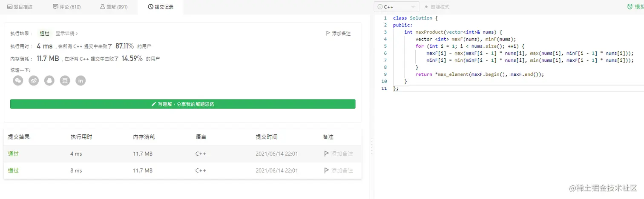Click flag icon in the 4 ms row
The image size is (644, 199).
click(327, 154)
